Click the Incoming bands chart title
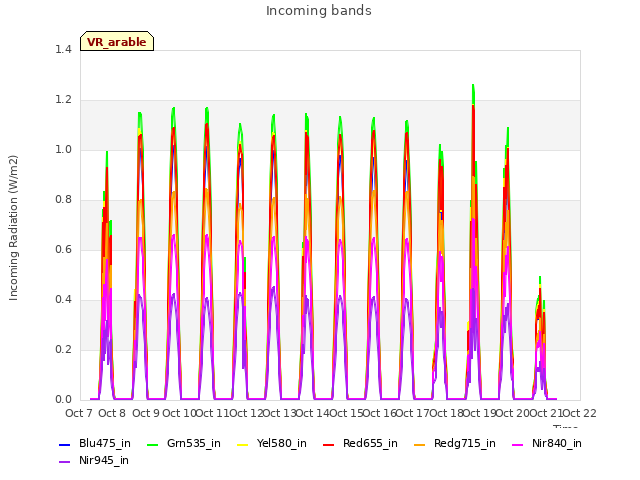This screenshot has height=480, width=640. pos(319,11)
